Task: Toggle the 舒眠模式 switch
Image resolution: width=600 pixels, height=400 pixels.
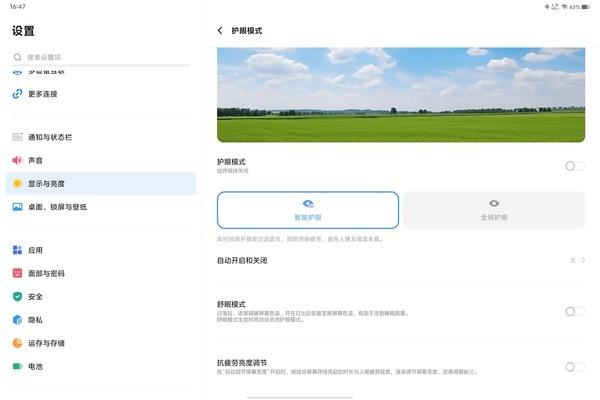Action: point(575,311)
